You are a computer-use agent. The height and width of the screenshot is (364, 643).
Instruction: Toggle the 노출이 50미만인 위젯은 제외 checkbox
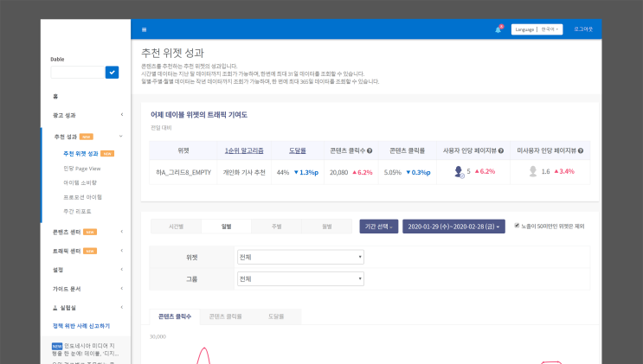point(517,226)
